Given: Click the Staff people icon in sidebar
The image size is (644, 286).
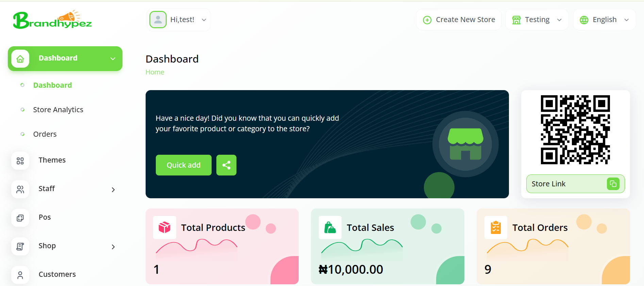Looking at the screenshot, I should click(20, 189).
